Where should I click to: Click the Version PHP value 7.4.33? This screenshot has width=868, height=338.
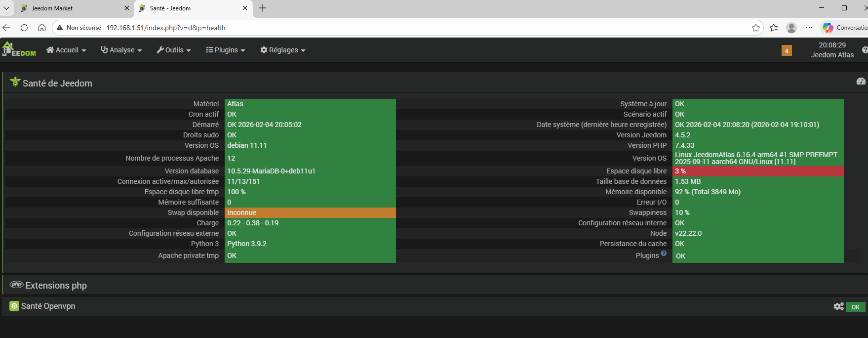pyautogui.click(x=758, y=145)
